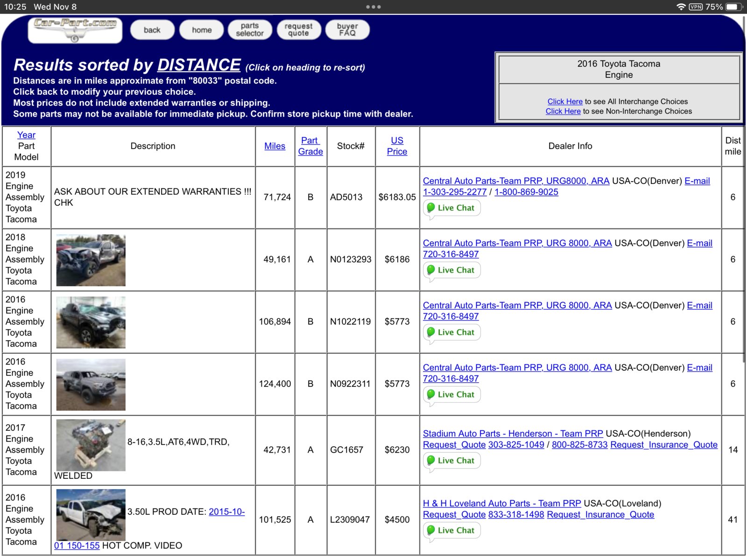Request Quote from H & H Loveland

tap(454, 515)
